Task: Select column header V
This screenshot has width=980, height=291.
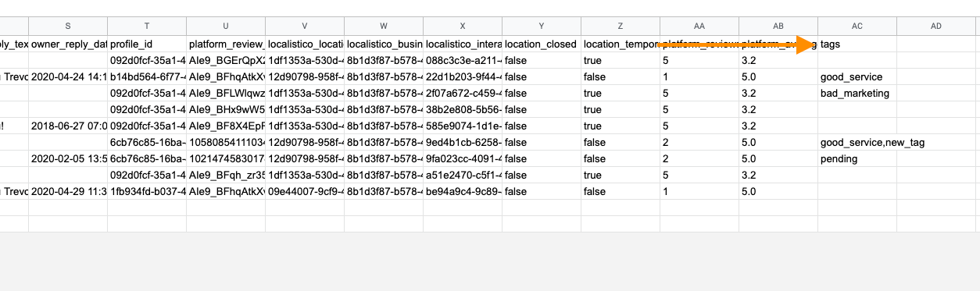Action: (305, 27)
